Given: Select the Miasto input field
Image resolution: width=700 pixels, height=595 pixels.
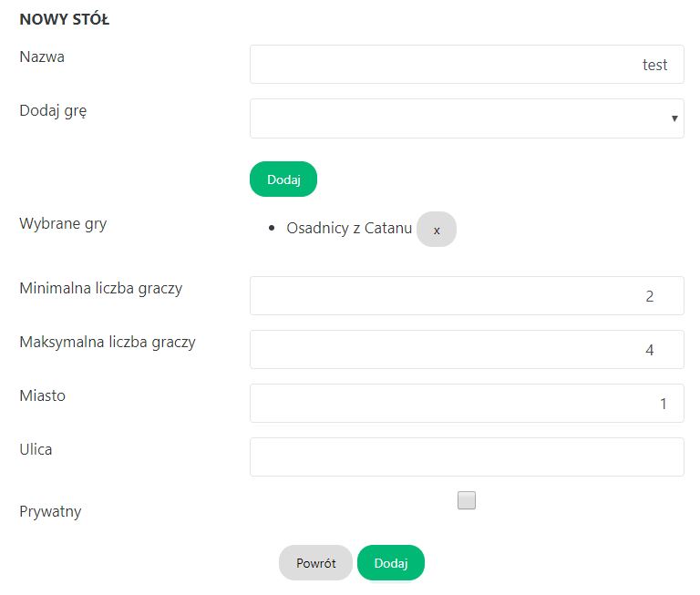Looking at the screenshot, I should coord(467,403).
